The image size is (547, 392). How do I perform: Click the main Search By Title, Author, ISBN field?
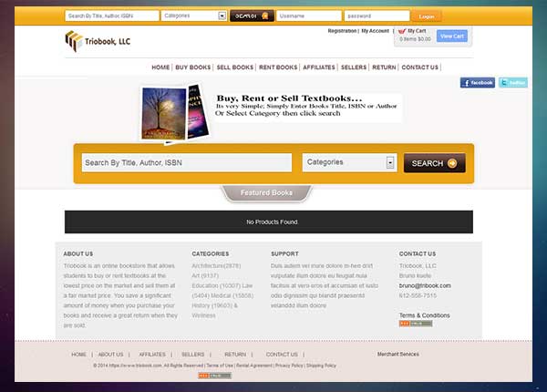pos(186,162)
